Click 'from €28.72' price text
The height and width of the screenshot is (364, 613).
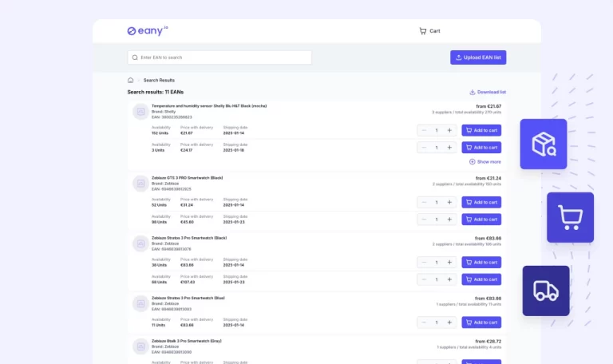coord(488,342)
